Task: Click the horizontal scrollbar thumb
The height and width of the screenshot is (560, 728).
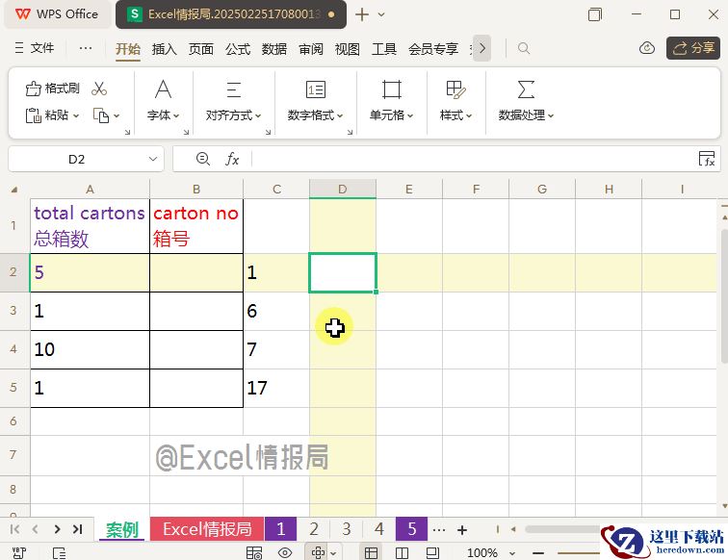Action: click(x=562, y=529)
